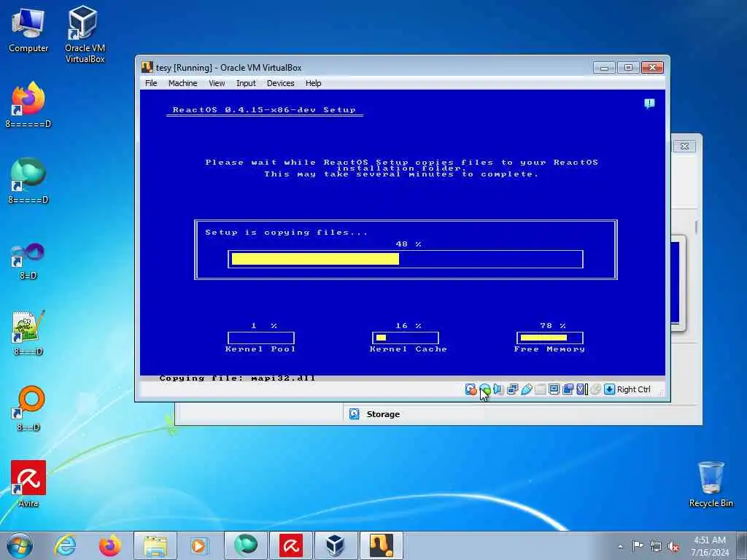
Task: Open the VirtualBox notification center icon
Action: (649, 104)
